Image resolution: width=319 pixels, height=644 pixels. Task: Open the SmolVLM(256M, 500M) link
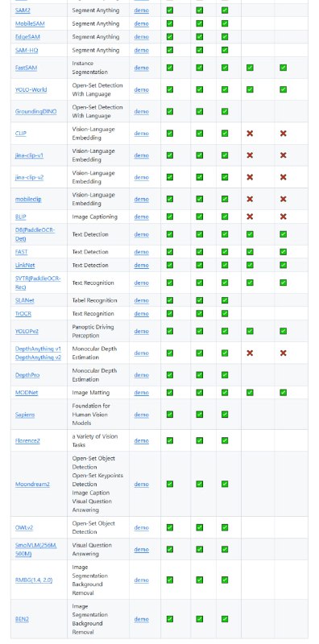[35, 550]
